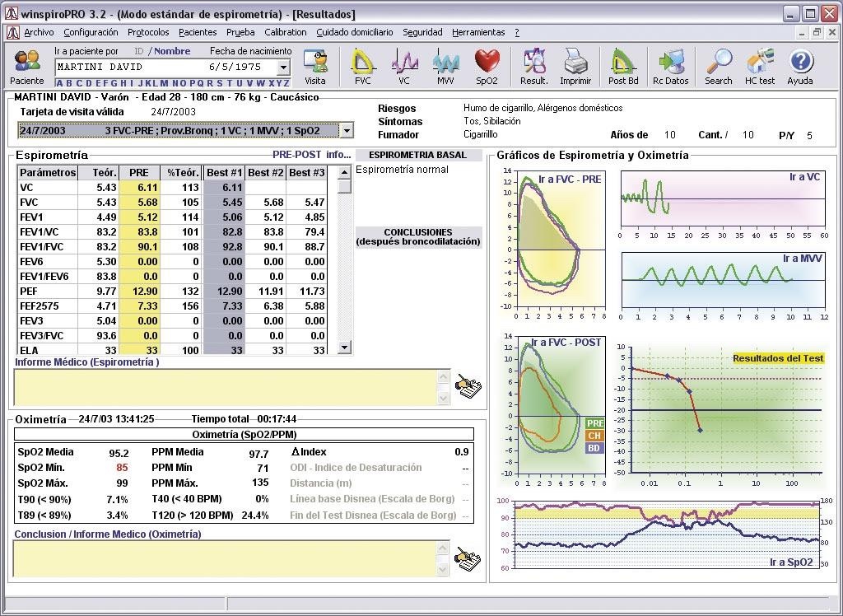Click the green PRE legend swatch
This screenshot has height=616, width=843.
click(x=594, y=423)
